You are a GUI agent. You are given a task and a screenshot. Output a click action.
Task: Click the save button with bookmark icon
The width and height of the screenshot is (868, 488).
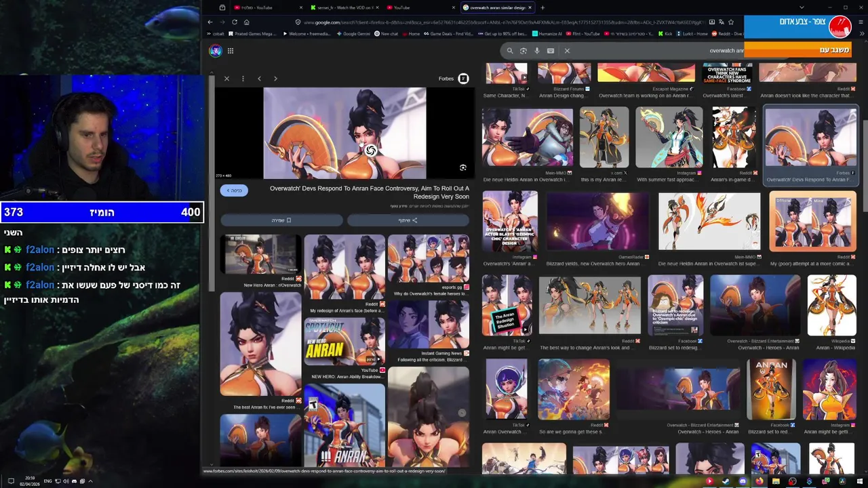pos(281,220)
